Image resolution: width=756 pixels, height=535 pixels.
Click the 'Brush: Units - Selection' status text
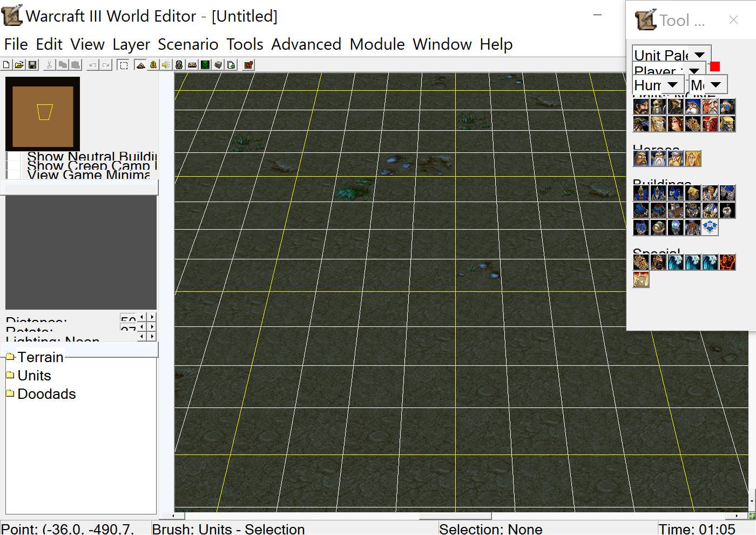tap(228, 529)
